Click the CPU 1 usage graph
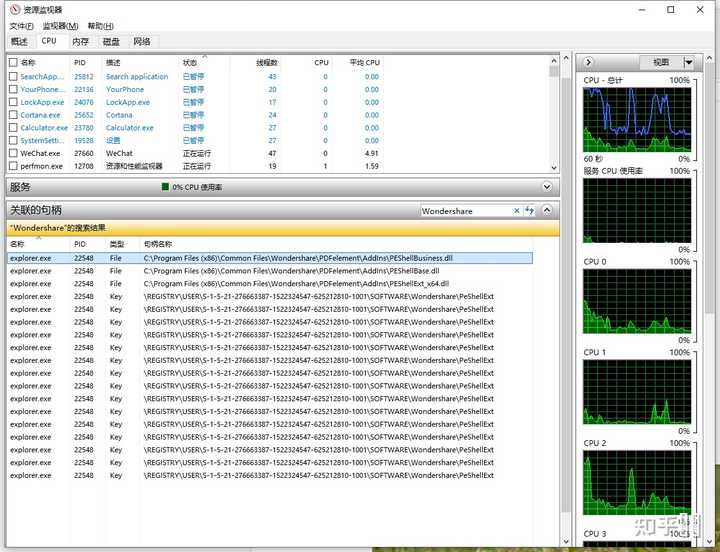This screenshot has width=720, height=552. [x=637, y=392]
